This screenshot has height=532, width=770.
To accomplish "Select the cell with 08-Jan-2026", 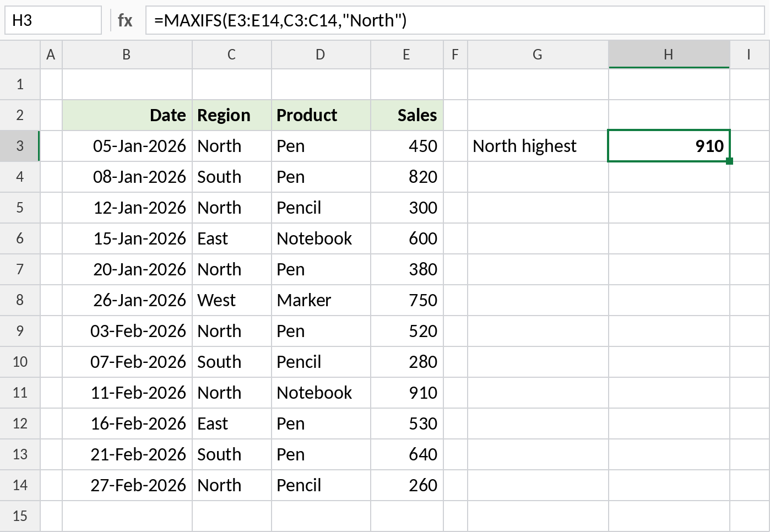I will [x=127, y=177].
